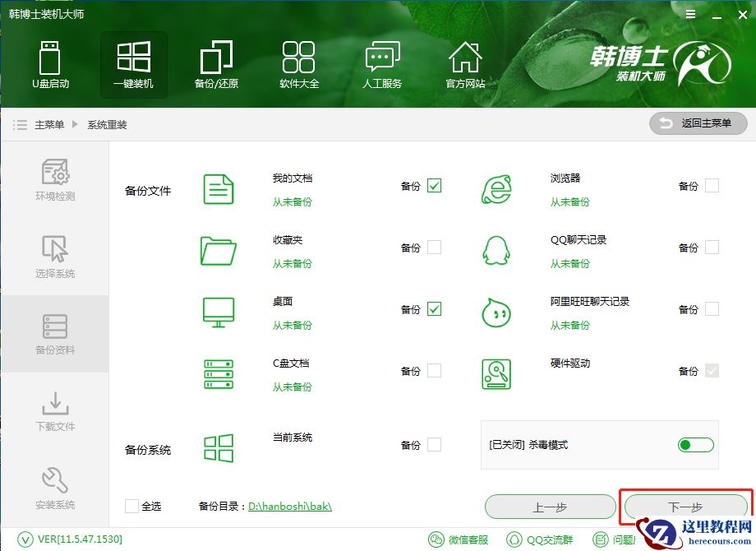Check the 全选 select-all checkbox

[x=132, y=507]
